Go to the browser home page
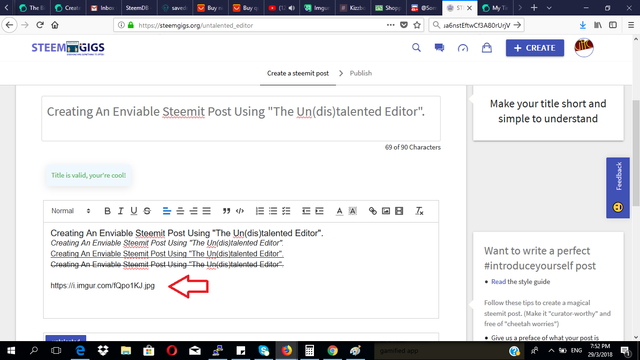Viewport: 640px width, 360px height. pos(55,25)
